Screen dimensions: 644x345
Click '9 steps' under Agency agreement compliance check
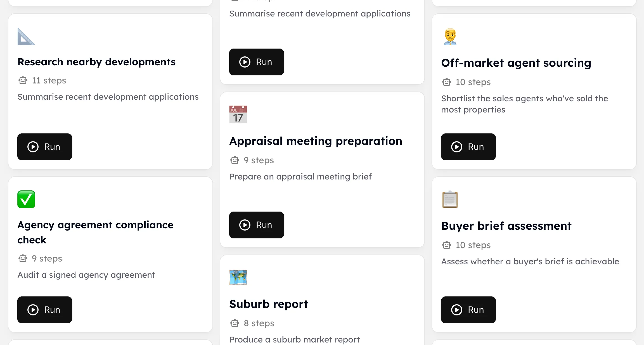[47, 258]
